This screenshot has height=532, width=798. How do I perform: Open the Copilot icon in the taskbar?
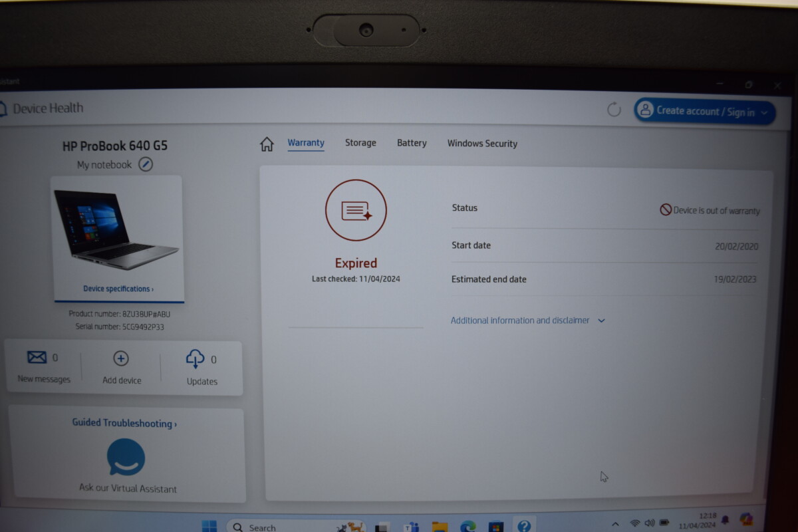(746, 519)
